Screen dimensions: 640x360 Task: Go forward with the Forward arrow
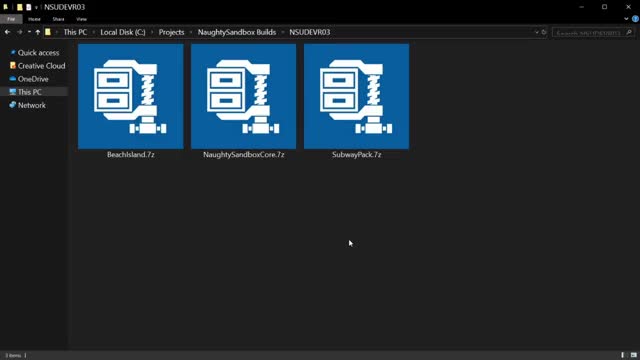point(19,32)
